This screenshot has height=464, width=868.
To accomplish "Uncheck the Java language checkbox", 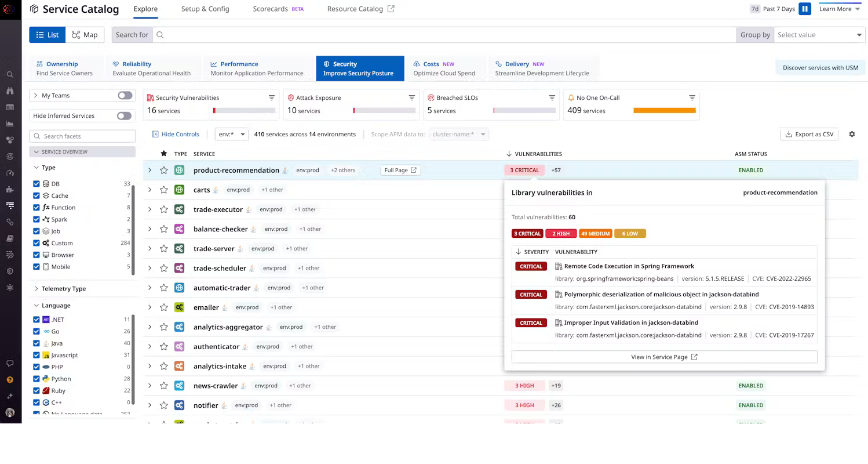I will pos(37,343).
